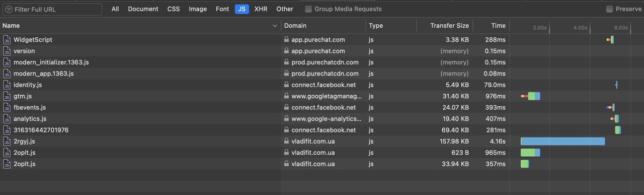This screenshot has height=195, width=644.
Task: Click lock icon in version row
Action: point(286,51)
